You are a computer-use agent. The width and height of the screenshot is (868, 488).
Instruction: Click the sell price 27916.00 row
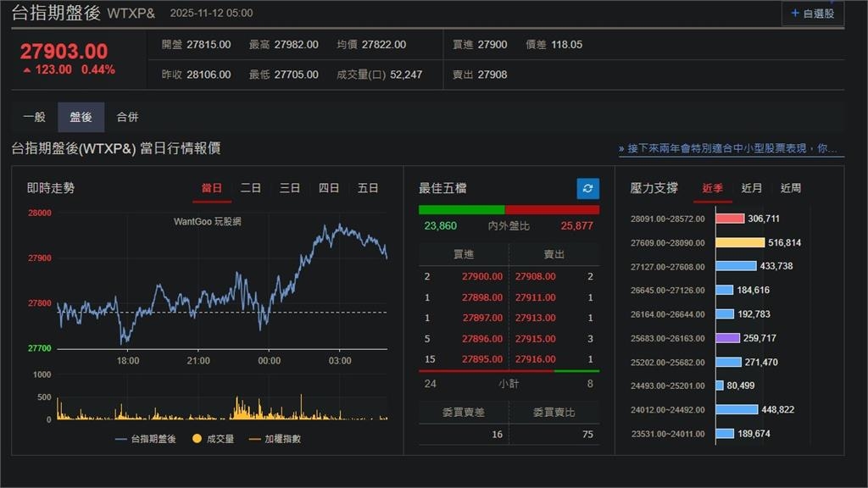534,359
